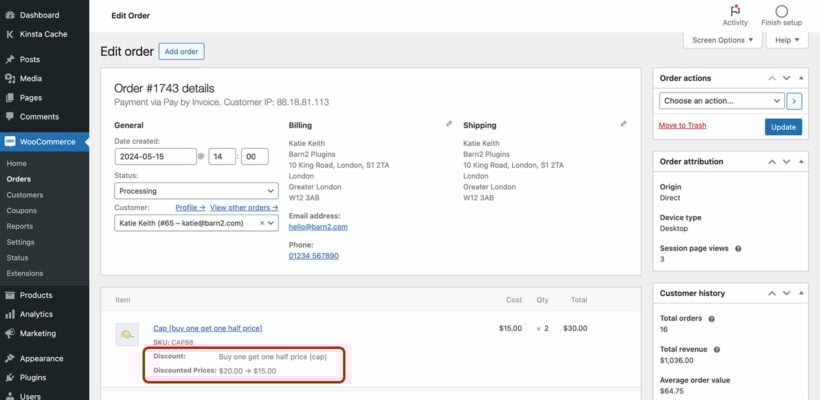Collapse the Customer history panel
The width and height of the screenshot is (820, 400).
point(801,293)
